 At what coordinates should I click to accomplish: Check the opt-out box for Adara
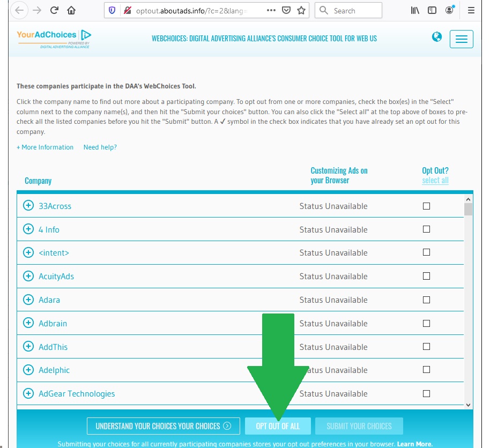coord(426,300)
